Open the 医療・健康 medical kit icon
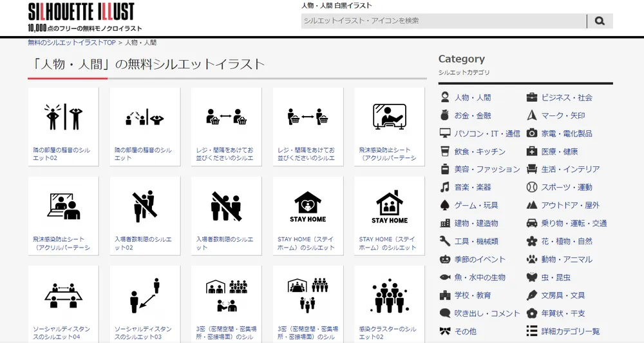 tap(532, 152)
